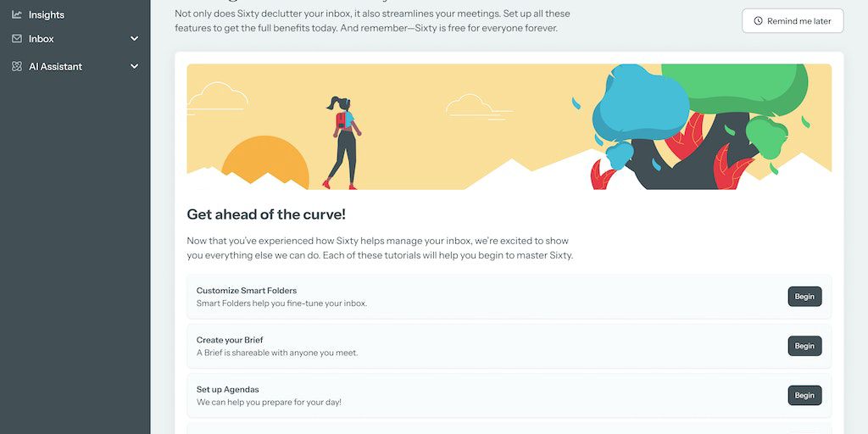Viewport: 868px width, 434px height.
Task: Click the hiker illustration banner
Action: (509, 127)
